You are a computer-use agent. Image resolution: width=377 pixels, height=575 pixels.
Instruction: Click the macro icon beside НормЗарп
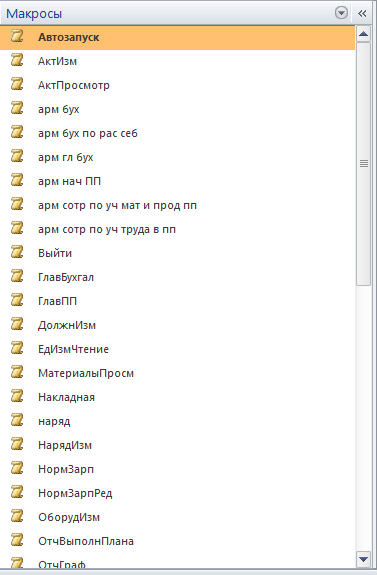pyautogui.click(x=17, y=468)
